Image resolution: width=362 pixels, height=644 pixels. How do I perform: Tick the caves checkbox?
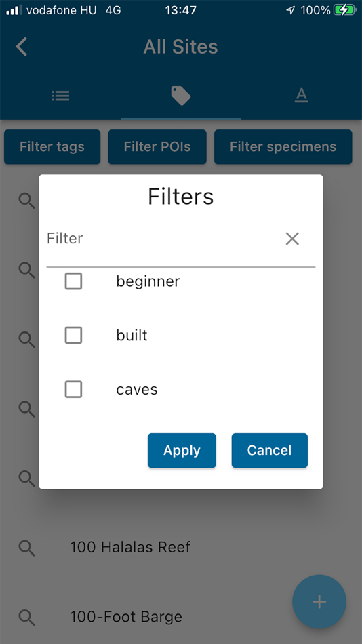tap(73, 389)
